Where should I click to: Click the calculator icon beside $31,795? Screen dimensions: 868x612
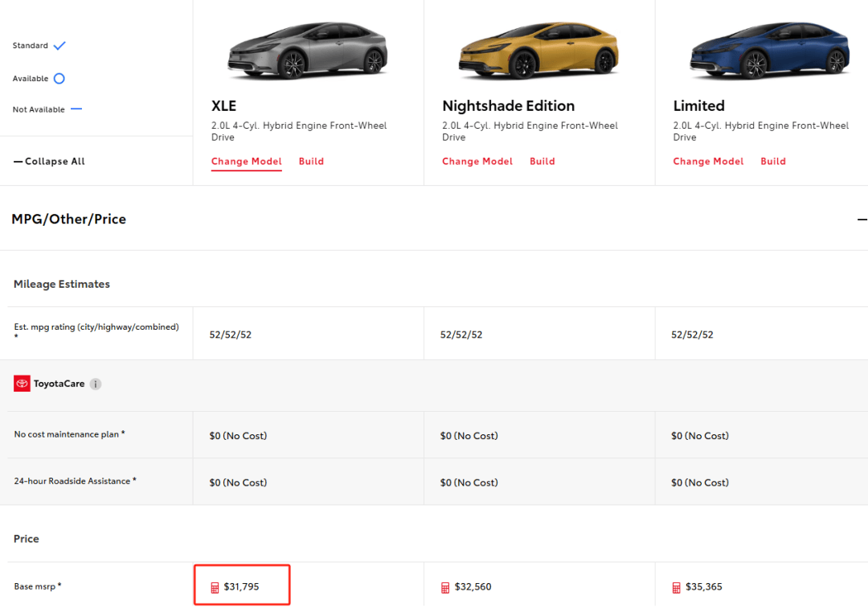[215, 587]
